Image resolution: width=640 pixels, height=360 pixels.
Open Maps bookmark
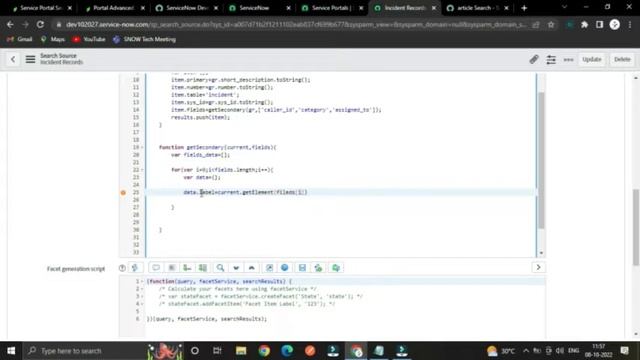click(x=53, y=39)
